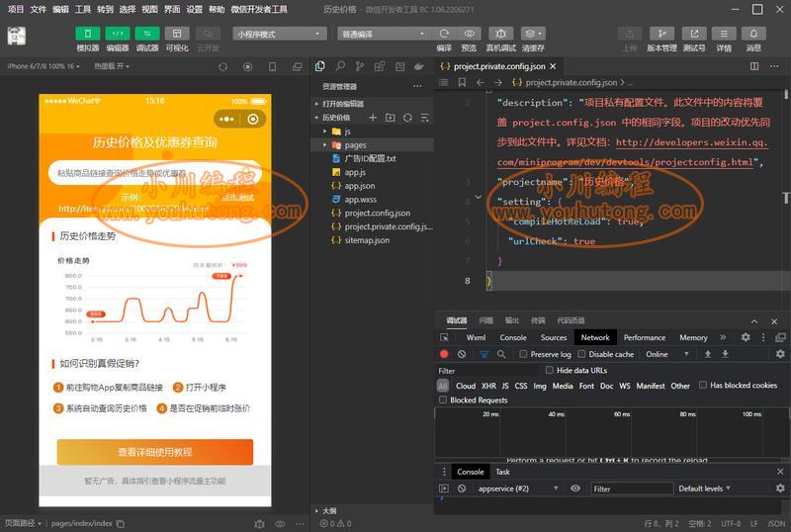The image size is (791, 532).
Task: Click the simulator phone device icon
Action: (x=273, y=66)
